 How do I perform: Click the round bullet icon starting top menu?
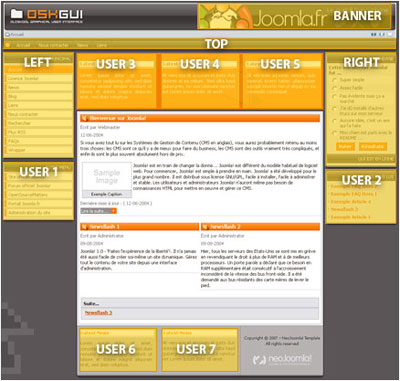(x=8, y=45)
